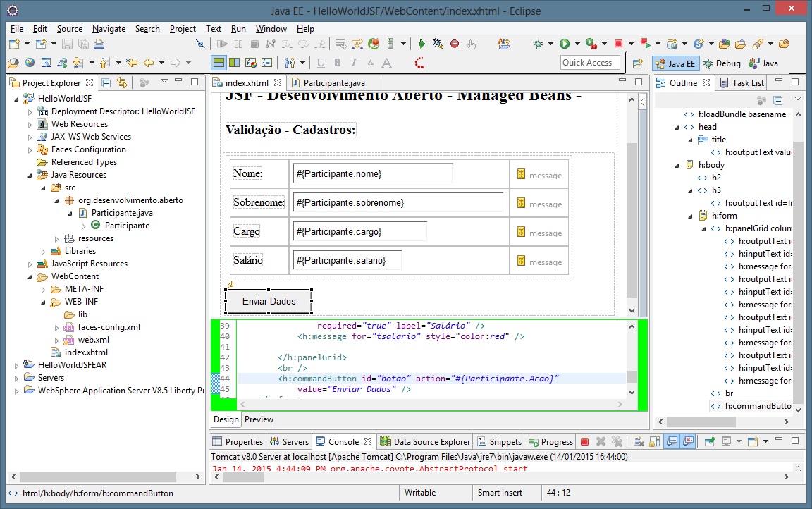Collapse all in Project Explorer
The height and width of the screenshot is (509, 812).
tap(106, 82)
